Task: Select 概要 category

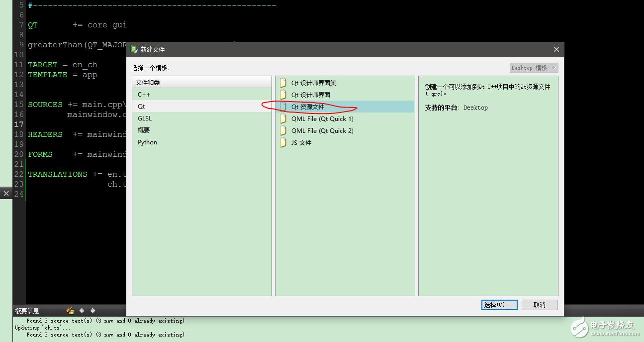Action: tap(202, 130)
